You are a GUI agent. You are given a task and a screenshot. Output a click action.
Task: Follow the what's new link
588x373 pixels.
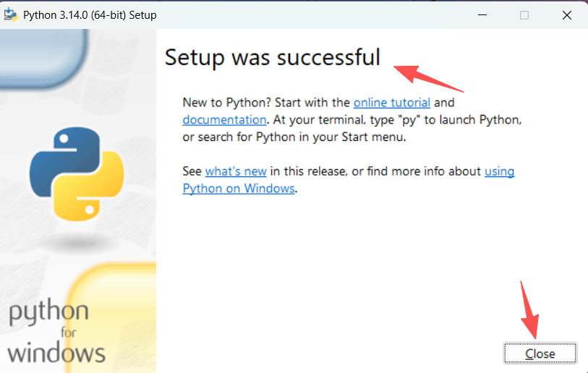click(236, 171)
